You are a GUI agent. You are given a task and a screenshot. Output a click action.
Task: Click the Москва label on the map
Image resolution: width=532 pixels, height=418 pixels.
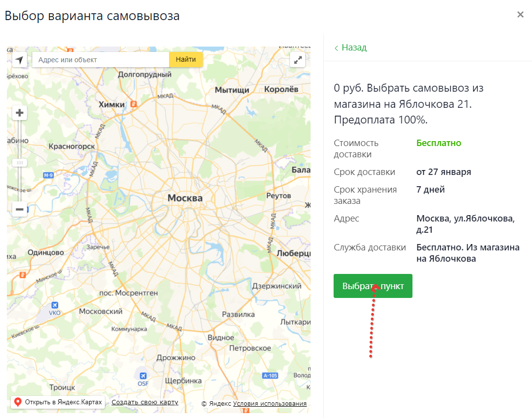click(x=185, y=198)
